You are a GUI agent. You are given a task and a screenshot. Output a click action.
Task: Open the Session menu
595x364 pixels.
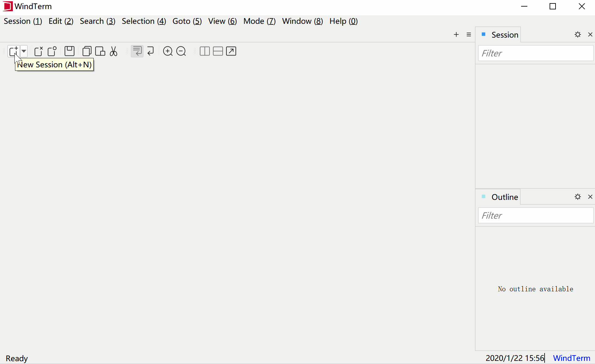click(x=23, y=21)
